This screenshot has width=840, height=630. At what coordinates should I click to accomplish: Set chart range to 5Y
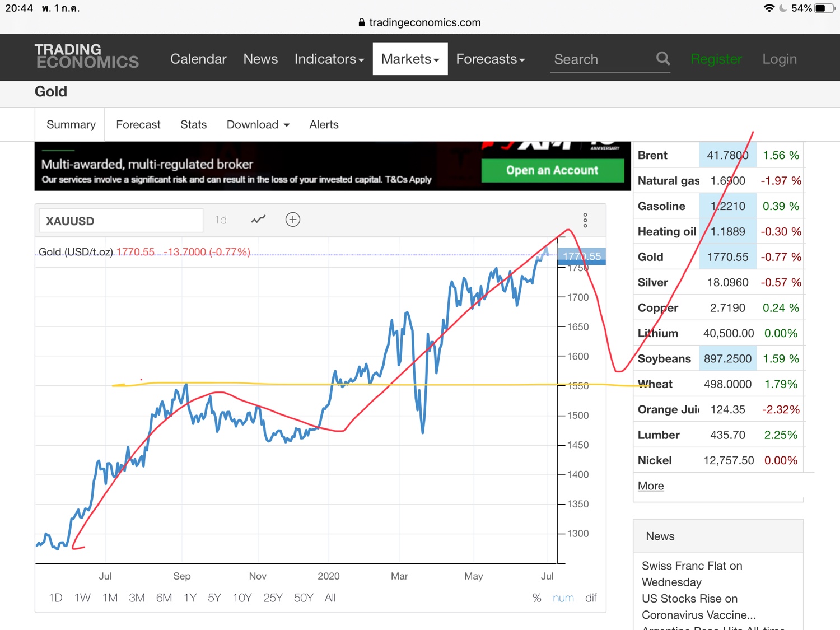click(x=214, y=598)
